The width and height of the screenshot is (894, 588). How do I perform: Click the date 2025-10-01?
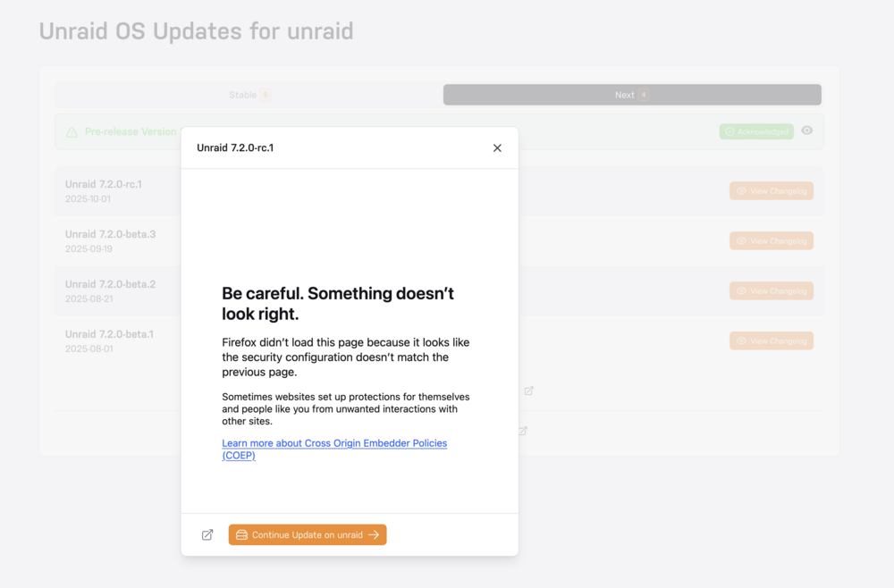88,199
